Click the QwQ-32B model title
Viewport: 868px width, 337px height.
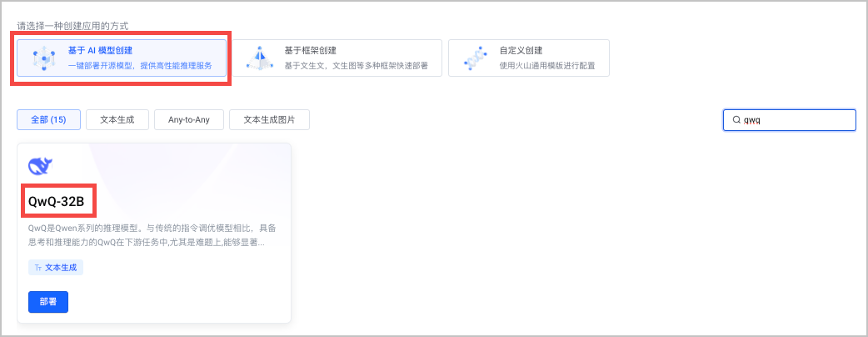coord(57,202)
